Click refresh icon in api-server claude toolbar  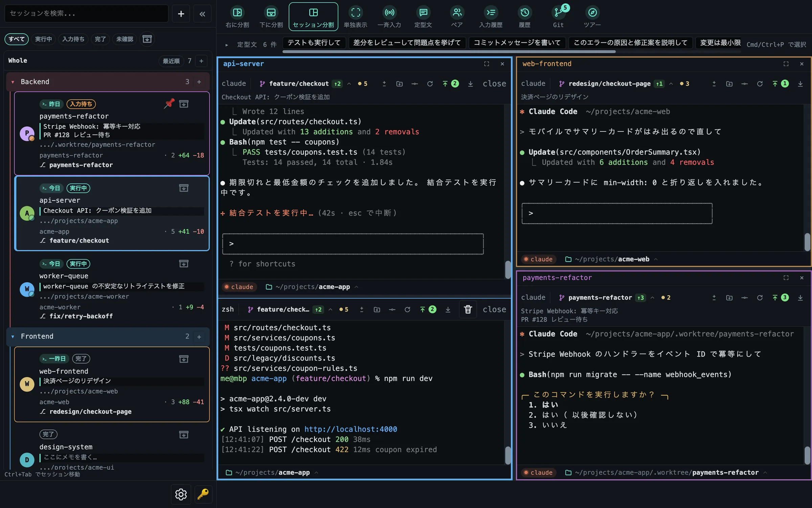point(430,84)
